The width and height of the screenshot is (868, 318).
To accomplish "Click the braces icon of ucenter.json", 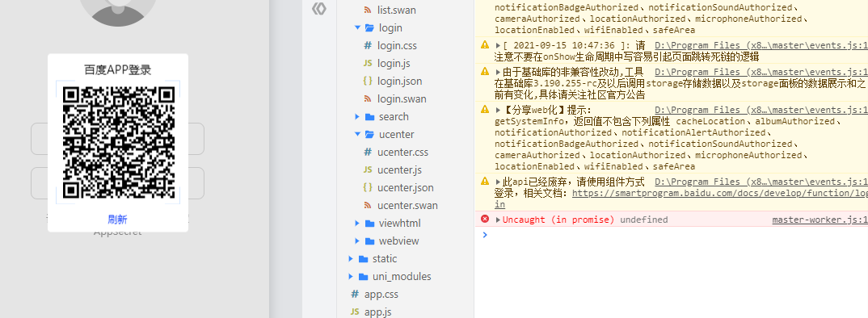I will point(368,187).
